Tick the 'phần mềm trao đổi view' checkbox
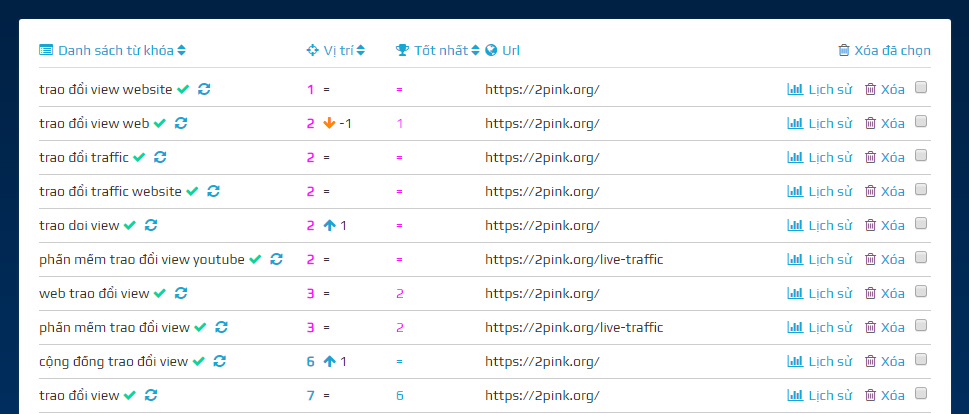This screenshot has height=414, width=969. [x=921, y=325]
